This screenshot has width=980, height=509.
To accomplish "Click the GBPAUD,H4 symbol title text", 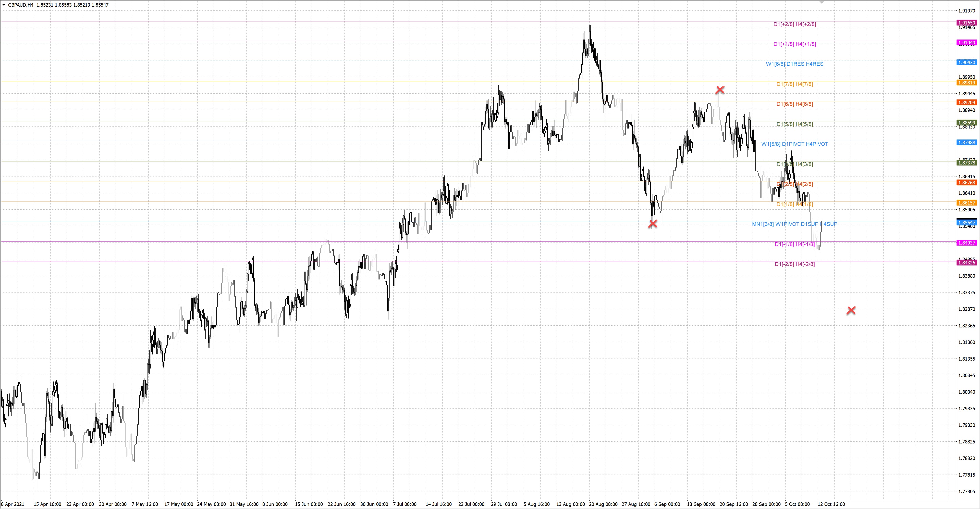I will (20, 5).
